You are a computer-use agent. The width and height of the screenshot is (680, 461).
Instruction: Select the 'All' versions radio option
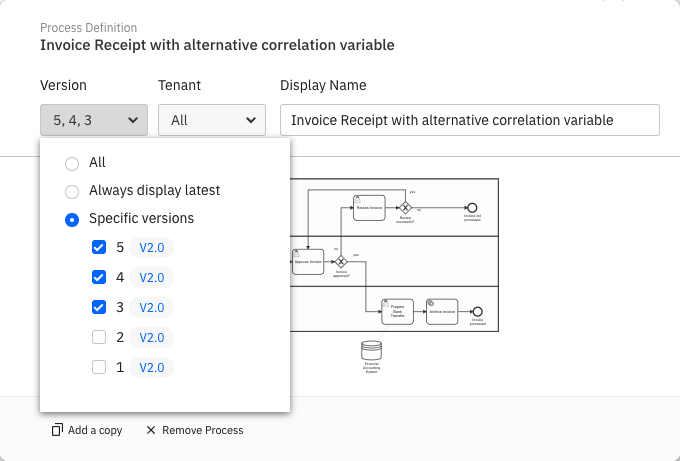click(72, 163)
